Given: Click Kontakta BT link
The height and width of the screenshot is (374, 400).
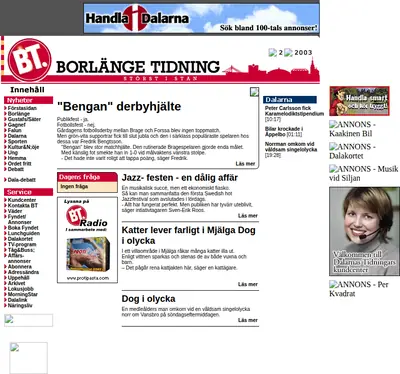Looking at the screenshot, I should tap(23, 205).
